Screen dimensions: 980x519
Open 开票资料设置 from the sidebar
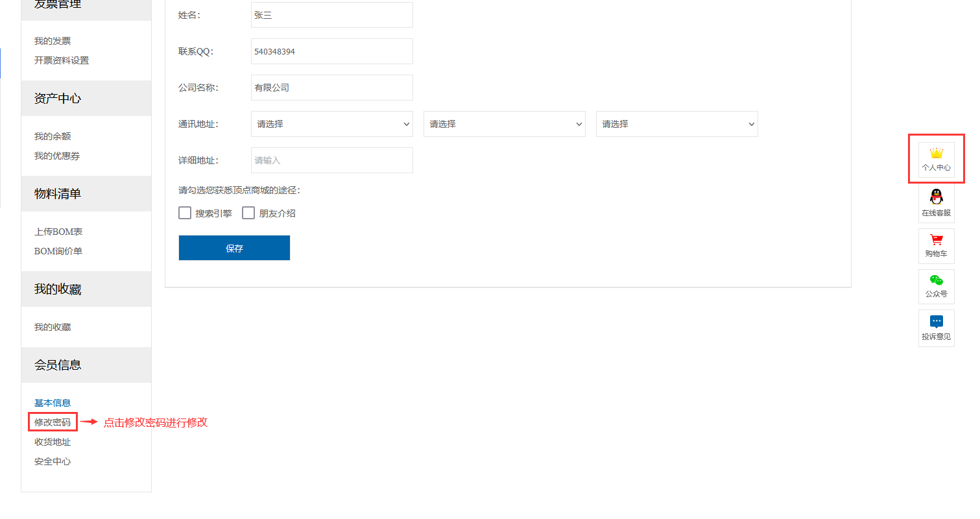[x=60, y=60]
